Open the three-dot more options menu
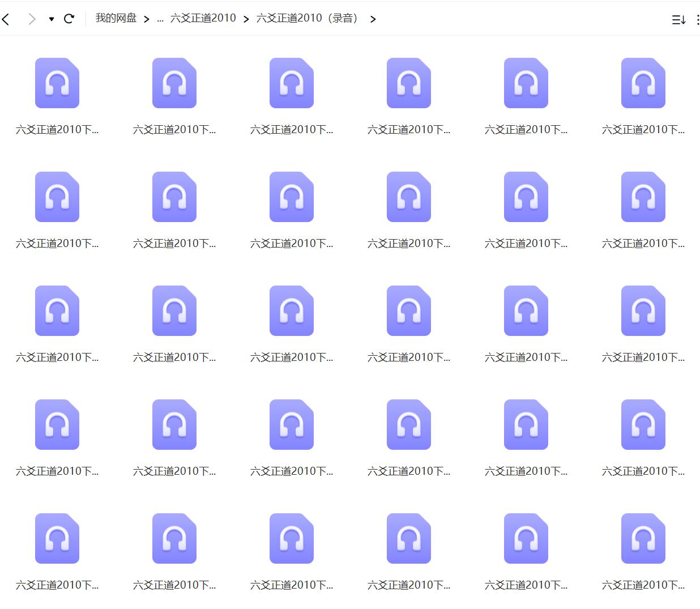 (697, 19)
